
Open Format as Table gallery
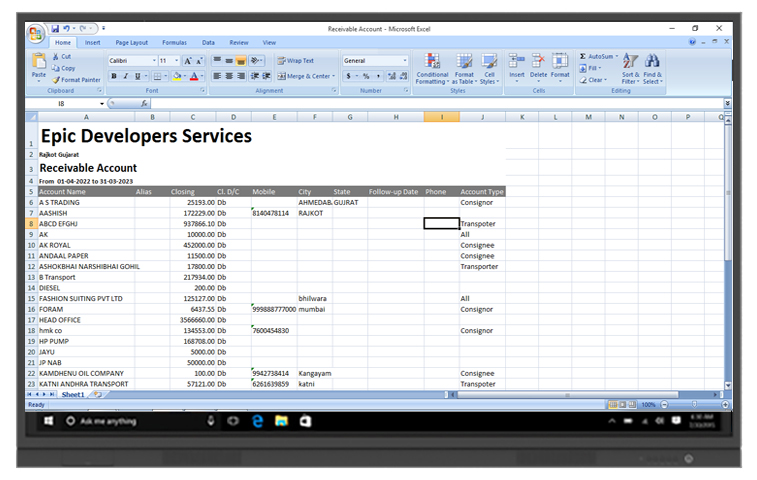pos(464,69)
